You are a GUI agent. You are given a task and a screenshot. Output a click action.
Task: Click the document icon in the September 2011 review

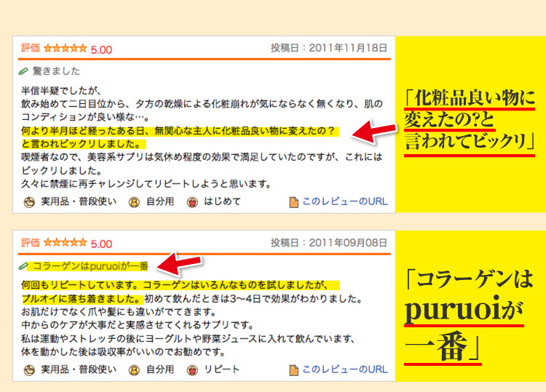294,369
